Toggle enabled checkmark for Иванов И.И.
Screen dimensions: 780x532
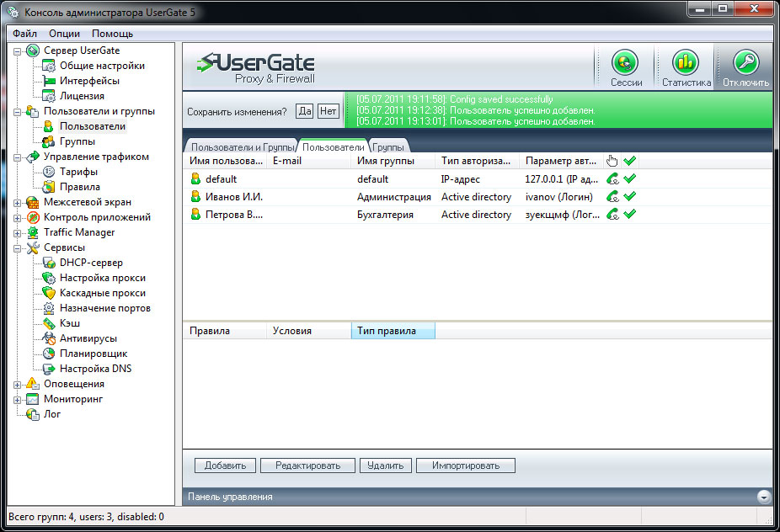coord(630,196)
